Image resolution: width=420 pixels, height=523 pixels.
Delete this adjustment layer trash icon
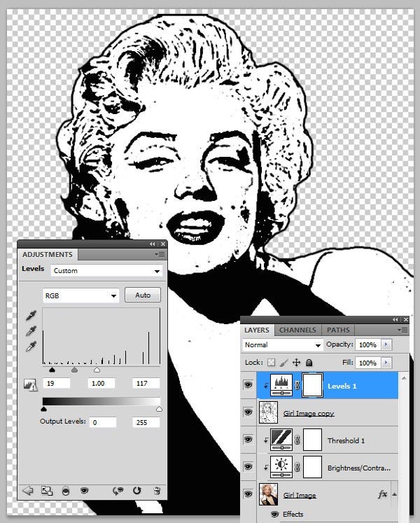tap(157, 491)
